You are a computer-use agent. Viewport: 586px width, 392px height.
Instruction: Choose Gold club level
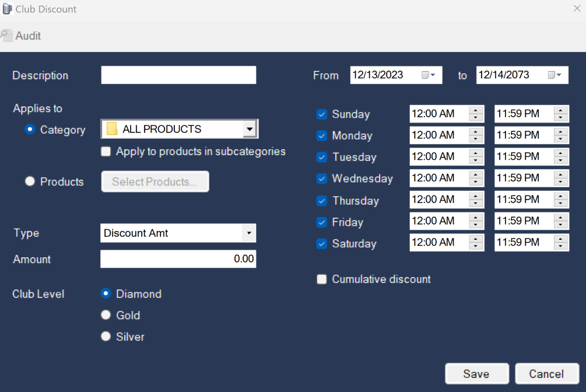[106, 315]
